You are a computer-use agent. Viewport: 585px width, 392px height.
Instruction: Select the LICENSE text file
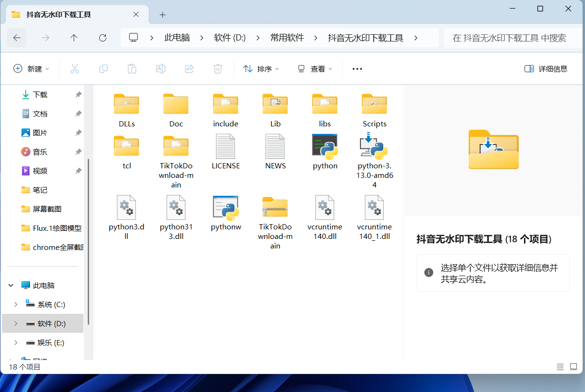click(226, 153)
